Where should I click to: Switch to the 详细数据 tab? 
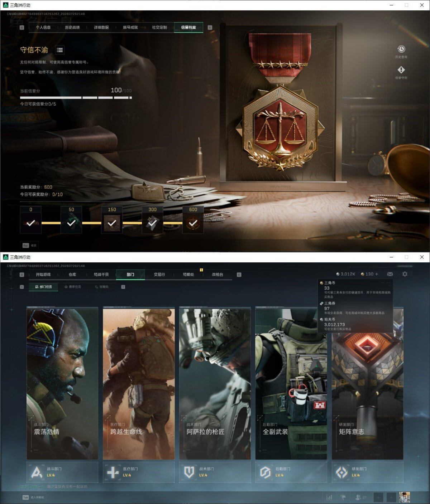pyautogui.click(x=101, y=28)
